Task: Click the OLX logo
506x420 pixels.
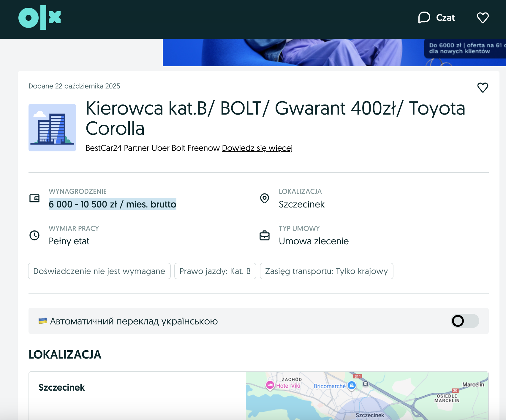Action: 39,18
